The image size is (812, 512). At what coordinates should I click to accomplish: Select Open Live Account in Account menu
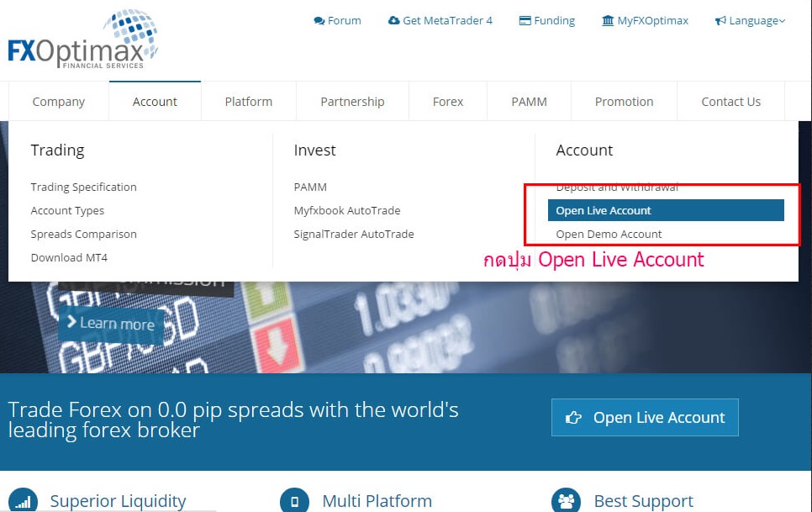[x=666, y=210]
